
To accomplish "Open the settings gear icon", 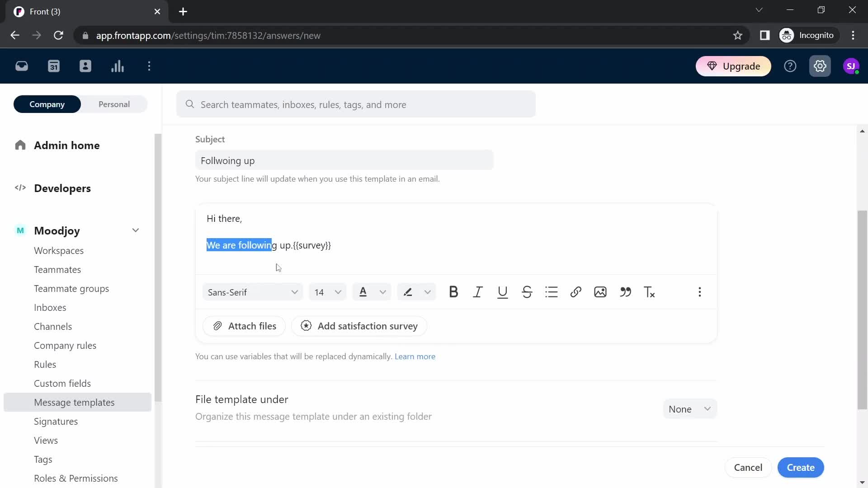I will 820,66.
